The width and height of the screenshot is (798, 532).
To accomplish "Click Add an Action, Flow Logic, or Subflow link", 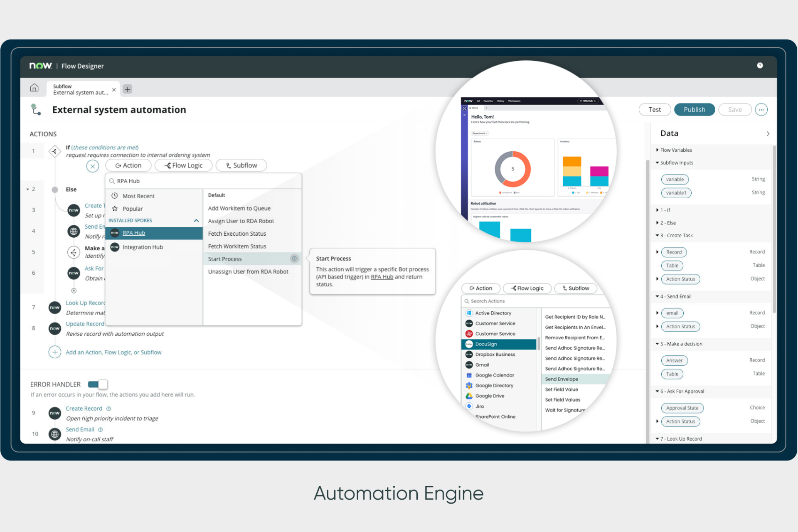I will point(113,352).
